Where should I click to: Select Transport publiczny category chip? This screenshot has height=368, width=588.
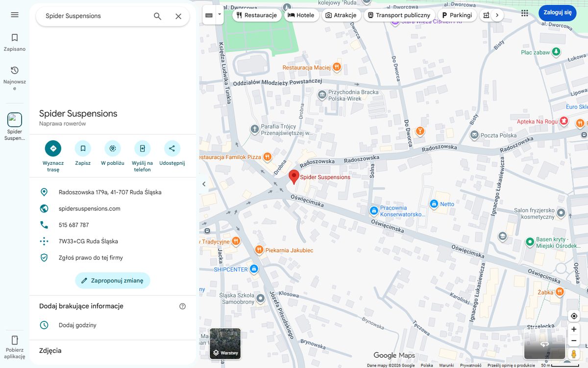(x=399, y=15)
